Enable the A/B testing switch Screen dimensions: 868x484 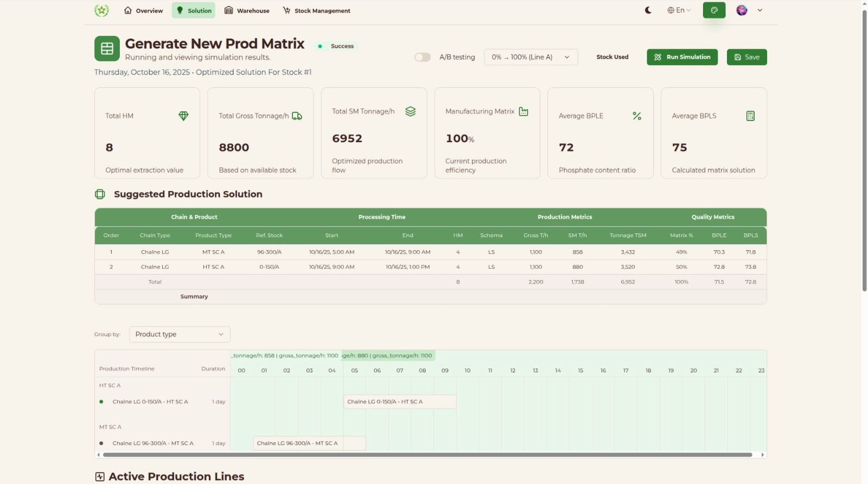(x=423, y=57)
